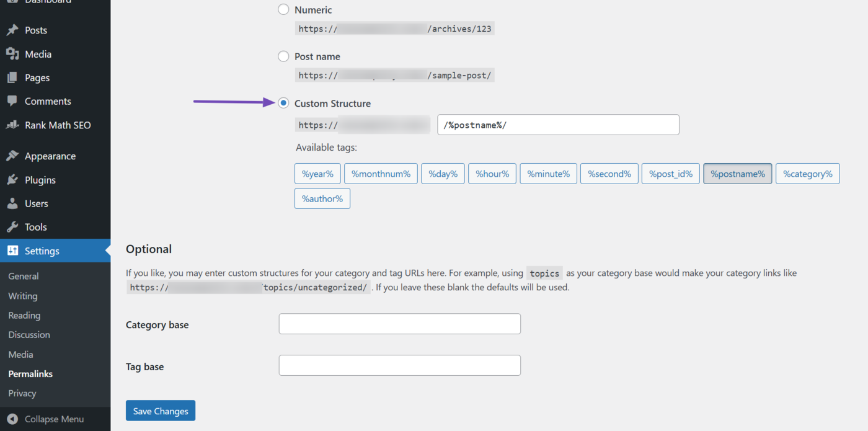Go to General settings submenu
The width and height of the screenshot is (868, 431).
pyautogui.click(x=24, y=276)
